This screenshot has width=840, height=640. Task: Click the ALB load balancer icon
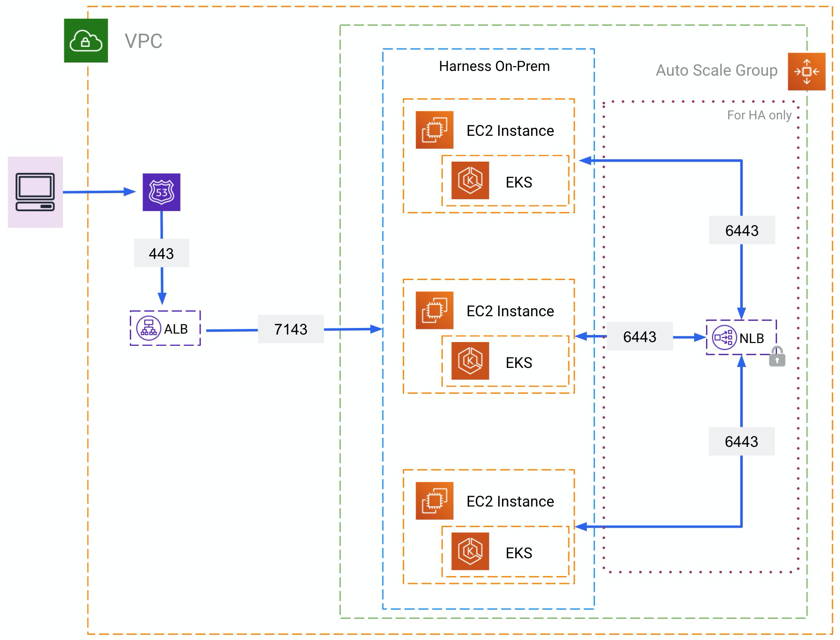tap(149, 328)
